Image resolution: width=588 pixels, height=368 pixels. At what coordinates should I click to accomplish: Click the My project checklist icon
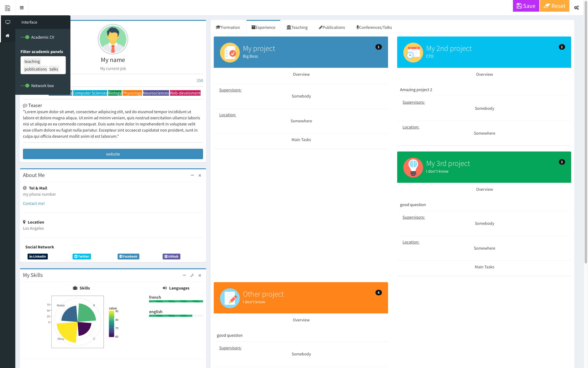click(x=230, y=52)
